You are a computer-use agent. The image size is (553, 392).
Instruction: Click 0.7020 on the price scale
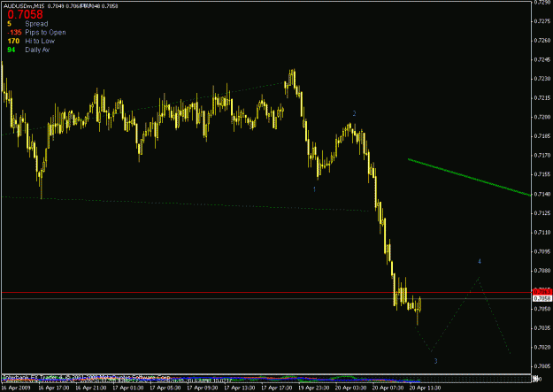[542, 347]
